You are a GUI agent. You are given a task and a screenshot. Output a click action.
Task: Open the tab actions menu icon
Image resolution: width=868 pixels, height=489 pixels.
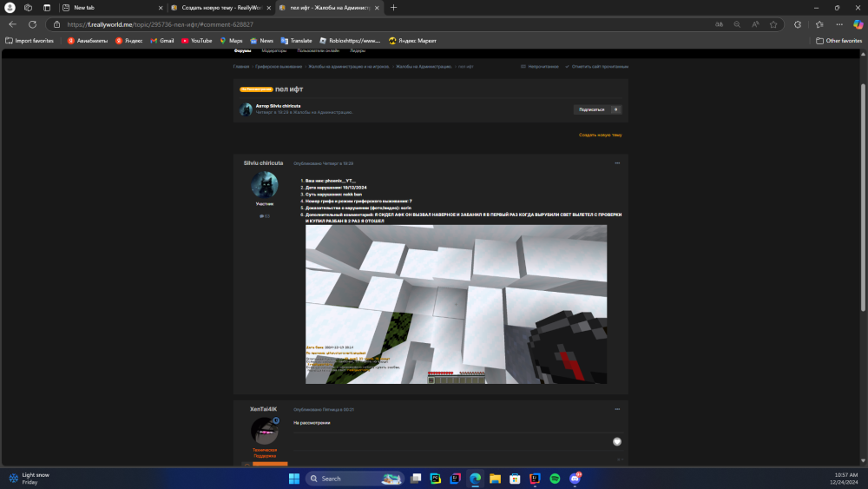[x=47, y=8]
